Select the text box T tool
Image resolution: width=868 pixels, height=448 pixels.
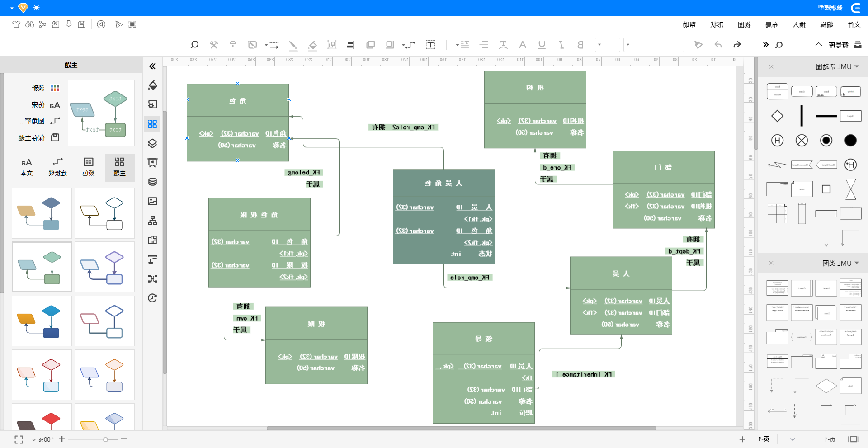[x=430, y=45]
